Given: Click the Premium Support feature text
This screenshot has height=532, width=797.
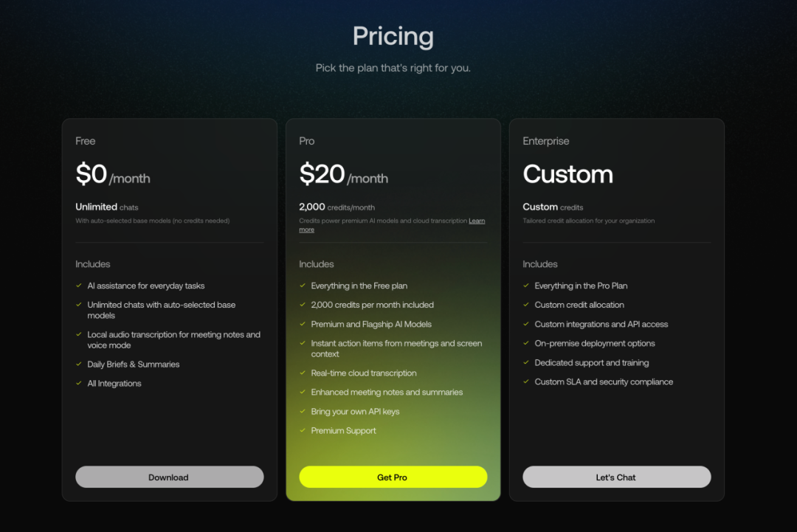Looking at the screenshot, I should (x=343, y=431).
